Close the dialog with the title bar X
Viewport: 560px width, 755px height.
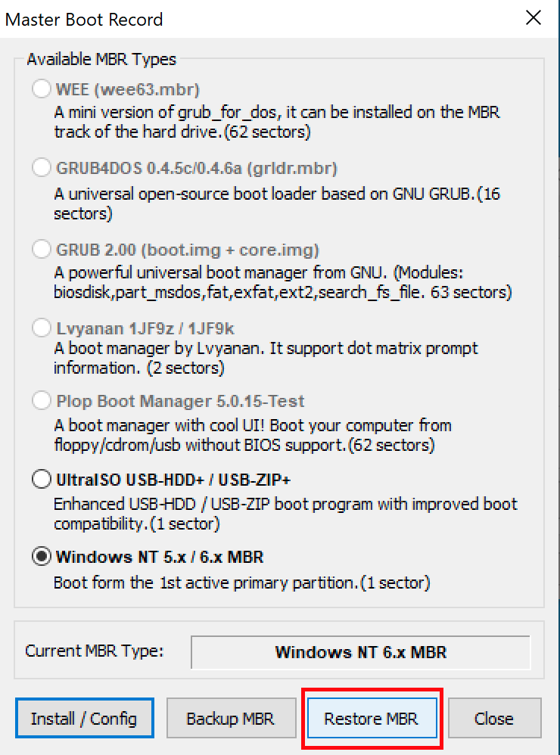(x=534, y=19)
